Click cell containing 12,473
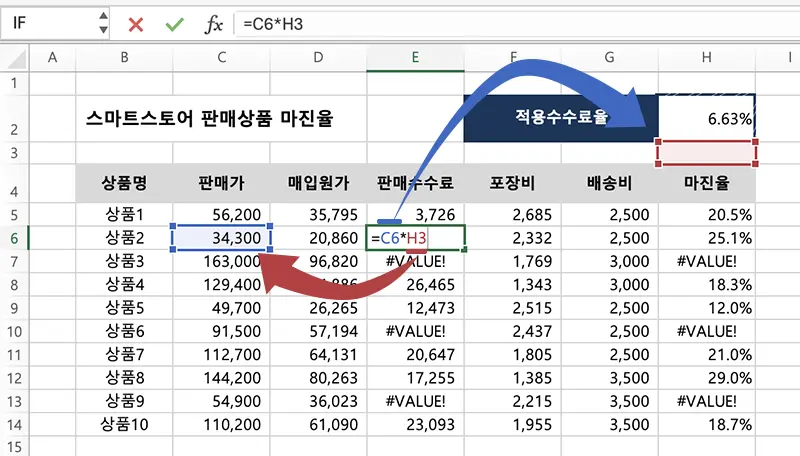The width and height of the screenshot is (800, 456). click(x=415, y=308)
